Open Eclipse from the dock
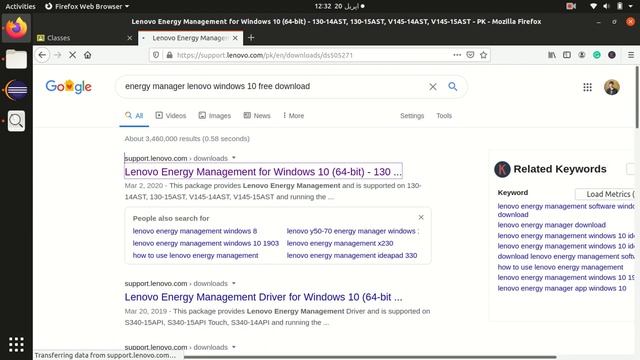This screenshot has height=360, width=640. pos(16,90)
